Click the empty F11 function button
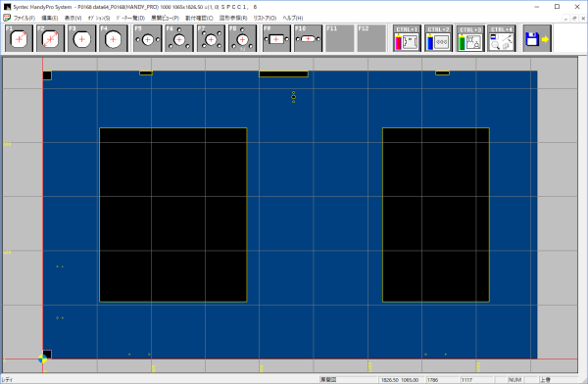588x384 pixels. [340, 38]
